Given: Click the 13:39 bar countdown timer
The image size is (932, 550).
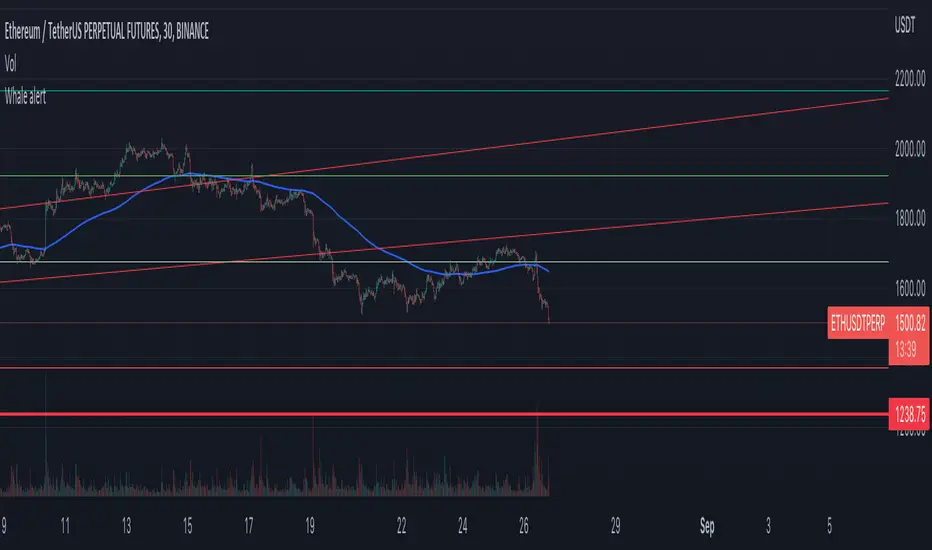Looking at the screenshot, I should point(906,349).
